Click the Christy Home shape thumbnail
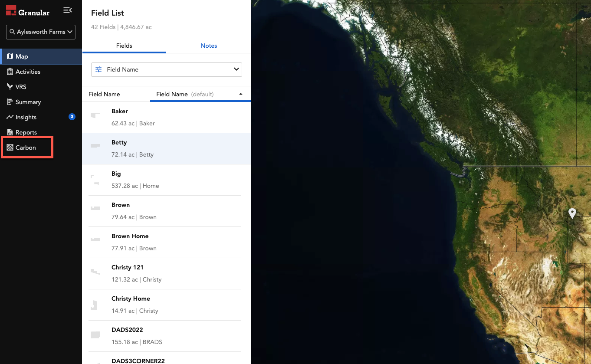Viewport: 591px width, 364px height. (94, 305)
